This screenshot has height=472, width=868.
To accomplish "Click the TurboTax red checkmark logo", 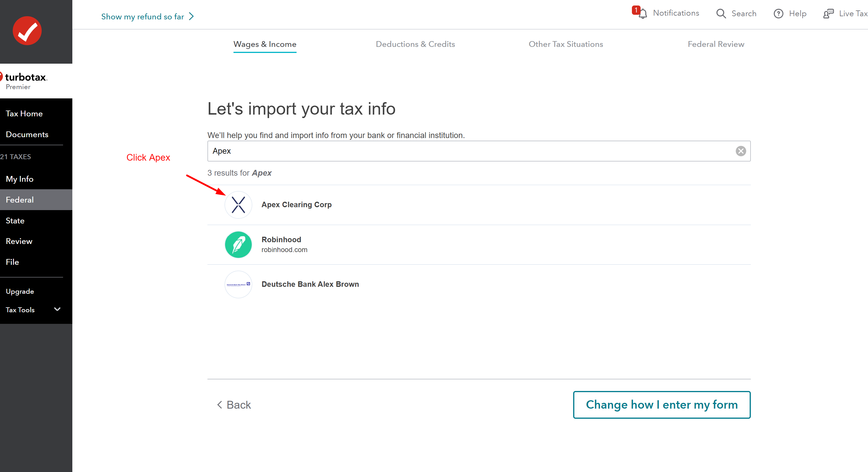I will (x=27, y=31).
